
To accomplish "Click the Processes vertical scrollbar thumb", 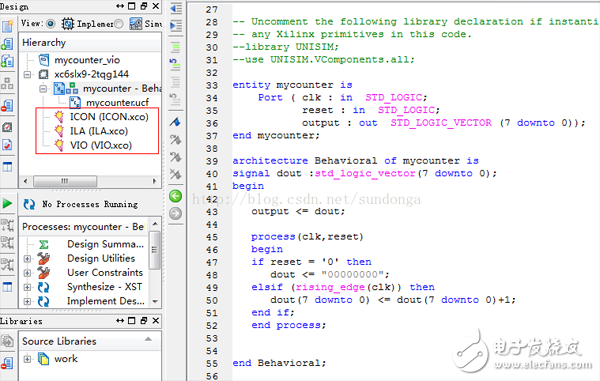I will click(x=155, y=250).
